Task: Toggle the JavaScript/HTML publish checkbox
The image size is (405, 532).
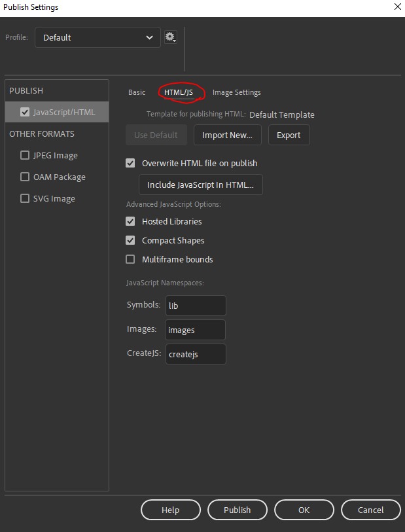Action: point(25,112)
